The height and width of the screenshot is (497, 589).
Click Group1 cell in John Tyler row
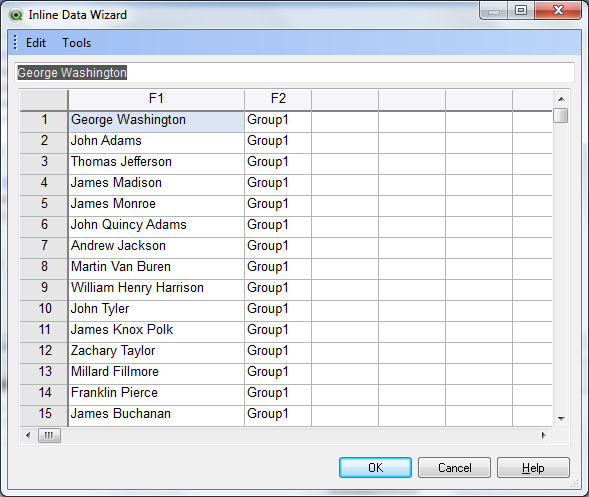coord(278,311)
